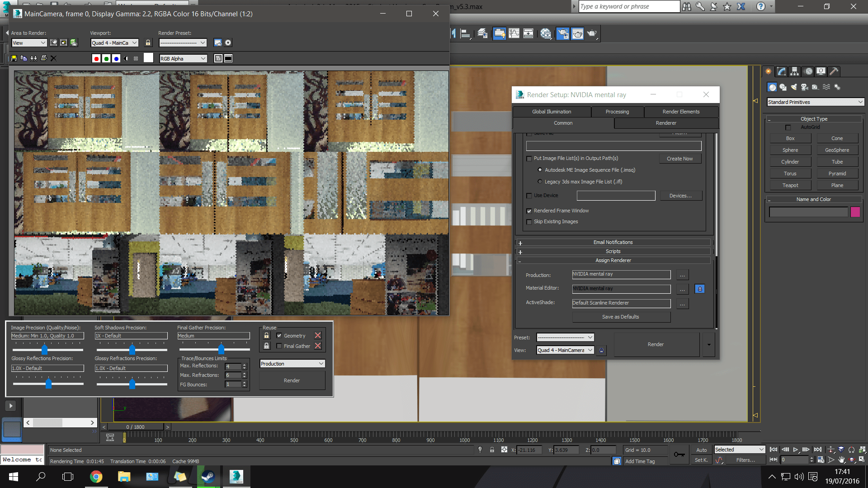The height and width of the screenshot is (488, 868).
Task: Toggle the red channel button
Action: click(96, 59)
